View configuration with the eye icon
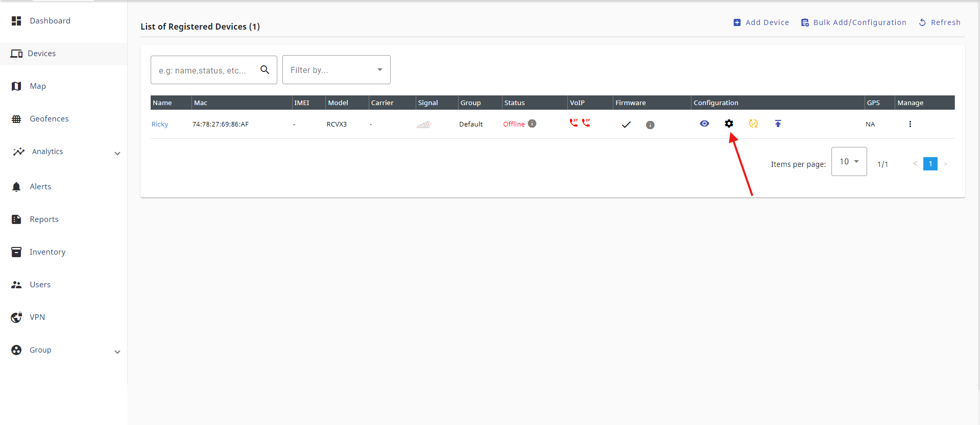 pos(705,123)
